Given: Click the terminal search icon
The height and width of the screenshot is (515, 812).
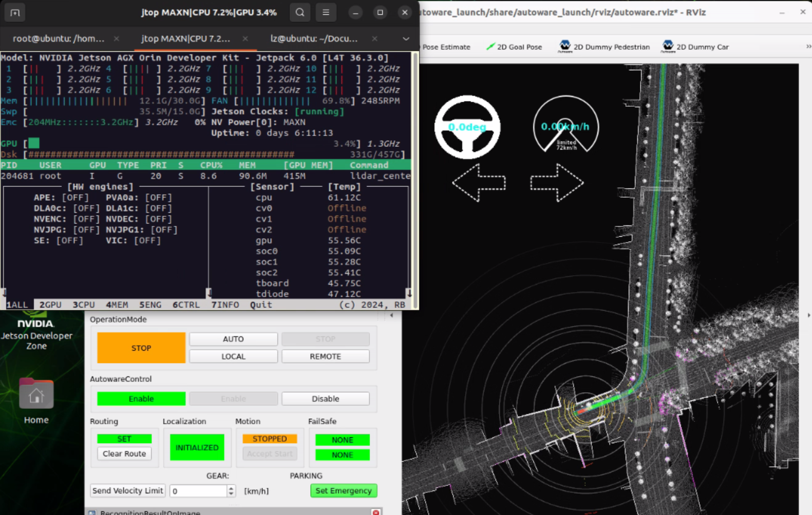Looking at the screenshot, I should pos(300,12).
